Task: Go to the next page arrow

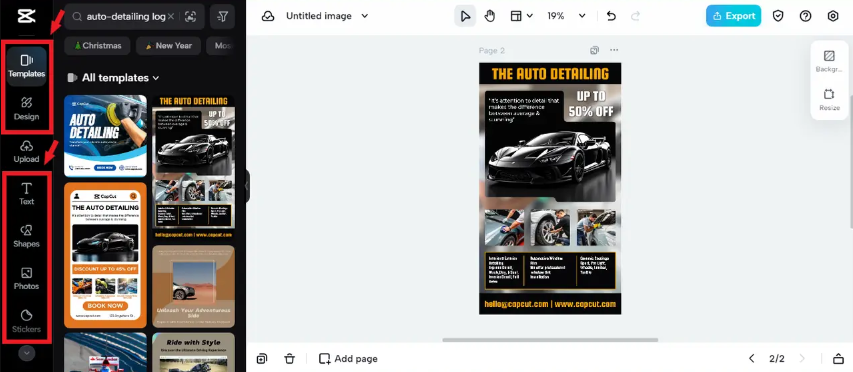Action: pos(801,358)
